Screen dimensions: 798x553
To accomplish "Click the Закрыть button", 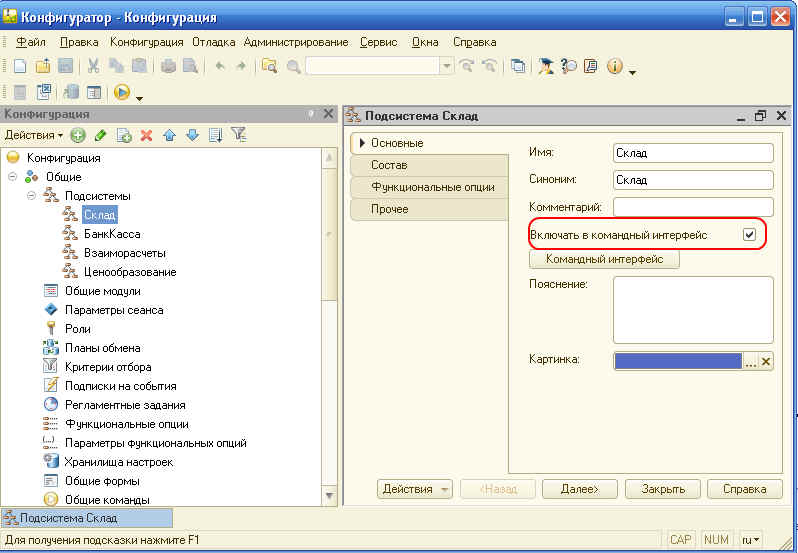I will [663, 489].
